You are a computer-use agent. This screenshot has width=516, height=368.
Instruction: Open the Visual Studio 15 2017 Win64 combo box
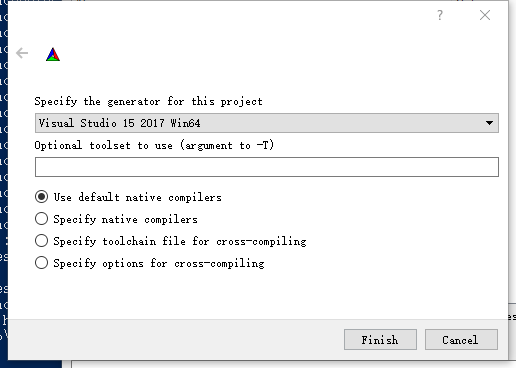point(267,123)
